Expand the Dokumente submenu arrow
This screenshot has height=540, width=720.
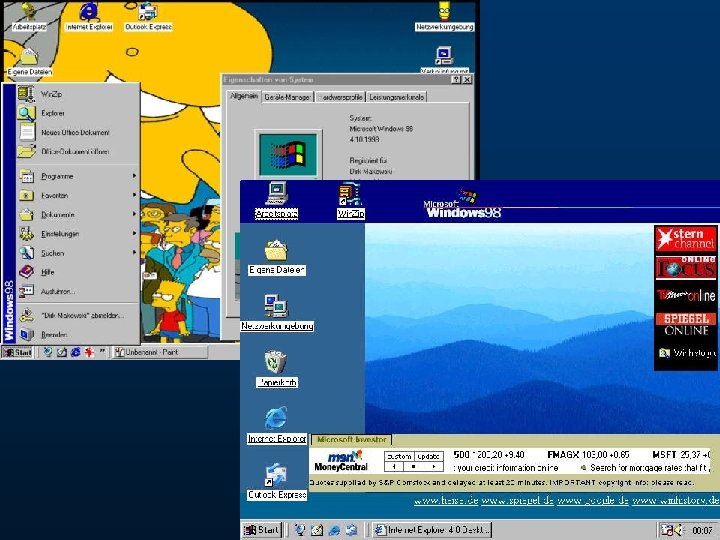134,214
